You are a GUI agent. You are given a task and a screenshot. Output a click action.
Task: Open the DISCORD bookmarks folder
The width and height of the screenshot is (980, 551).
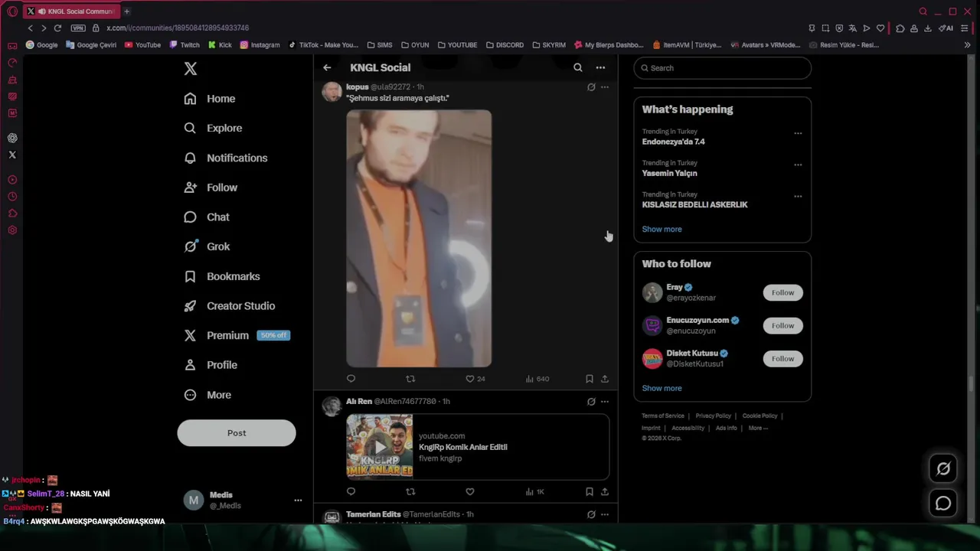pos(505,45)
